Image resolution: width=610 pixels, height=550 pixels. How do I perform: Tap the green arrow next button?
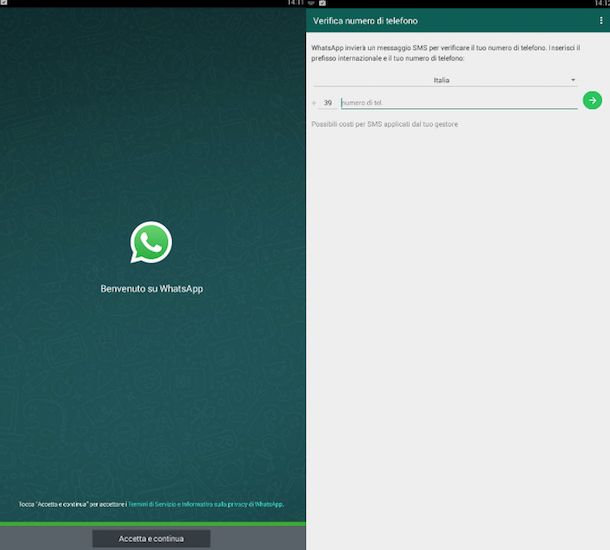(592, 100)
